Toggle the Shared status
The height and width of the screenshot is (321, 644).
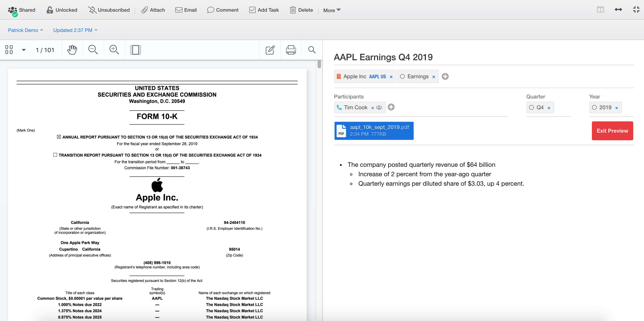(x=22, y=10)
